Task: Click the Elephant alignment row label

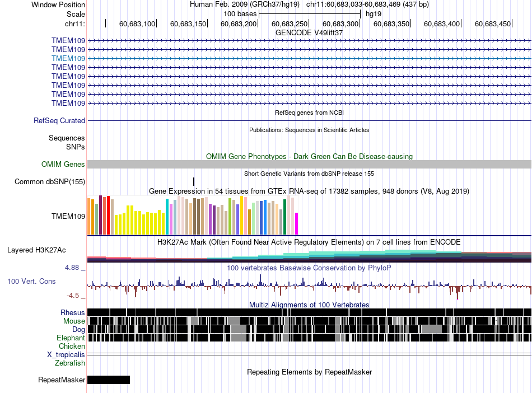Action: point(71,338)
